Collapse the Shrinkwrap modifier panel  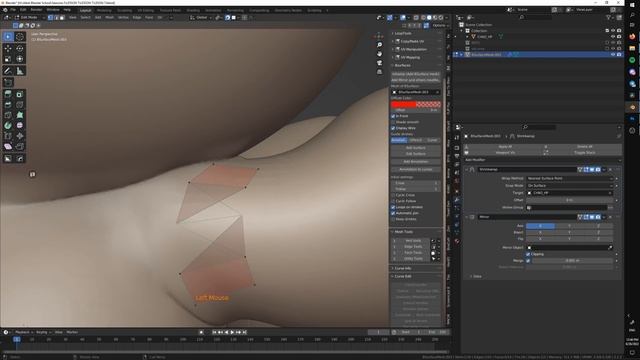pos(467,169)
